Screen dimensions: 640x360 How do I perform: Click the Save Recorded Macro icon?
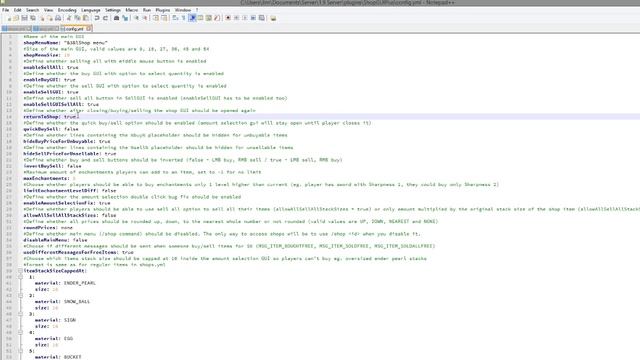(x=262, y=18)
